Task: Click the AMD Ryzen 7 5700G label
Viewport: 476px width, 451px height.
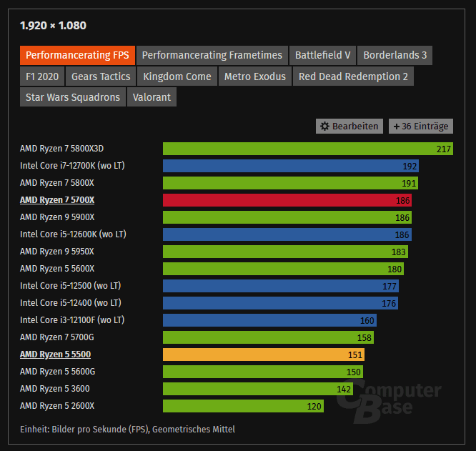Action: pos(57,337)
